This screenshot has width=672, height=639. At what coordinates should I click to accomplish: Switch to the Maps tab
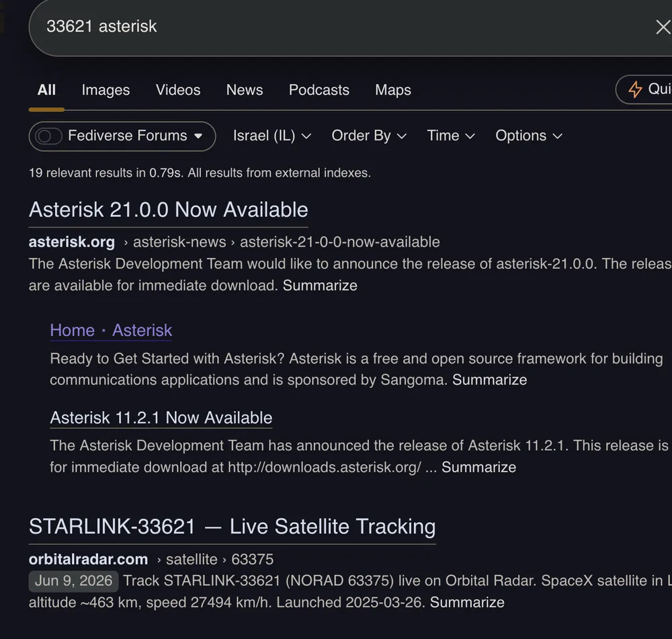coord(393,90)
